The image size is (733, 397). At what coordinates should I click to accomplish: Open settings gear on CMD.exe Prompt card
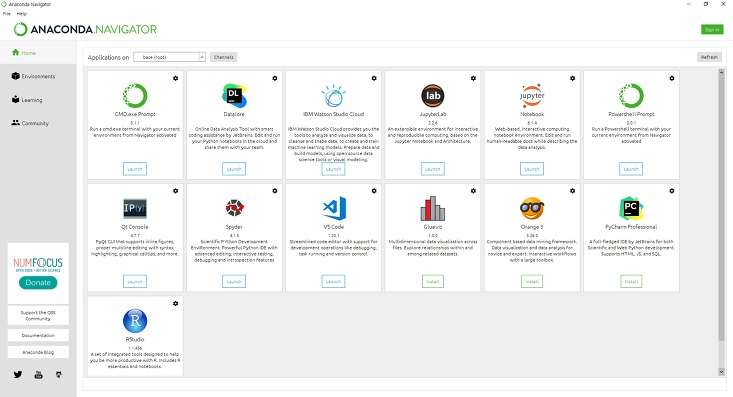click(176, 78)
